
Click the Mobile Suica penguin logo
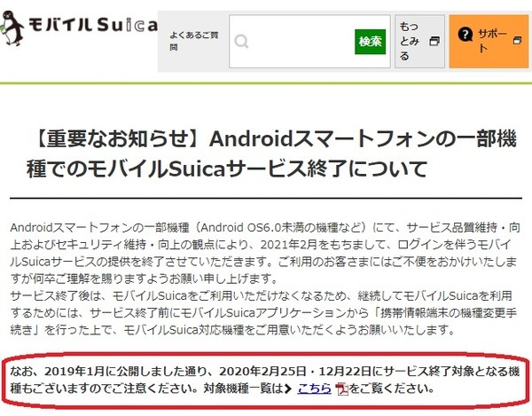tap(12, 28)
